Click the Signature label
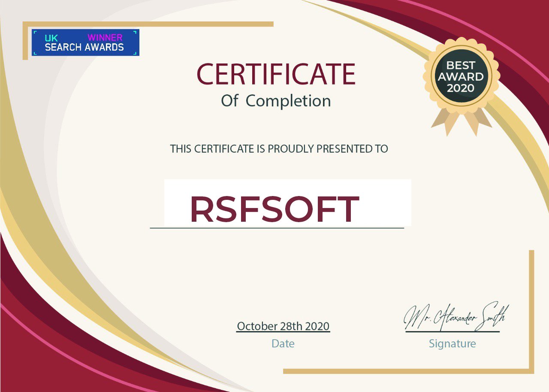The width and height of the screenshot is (549, 392). [x=452, y=344]
